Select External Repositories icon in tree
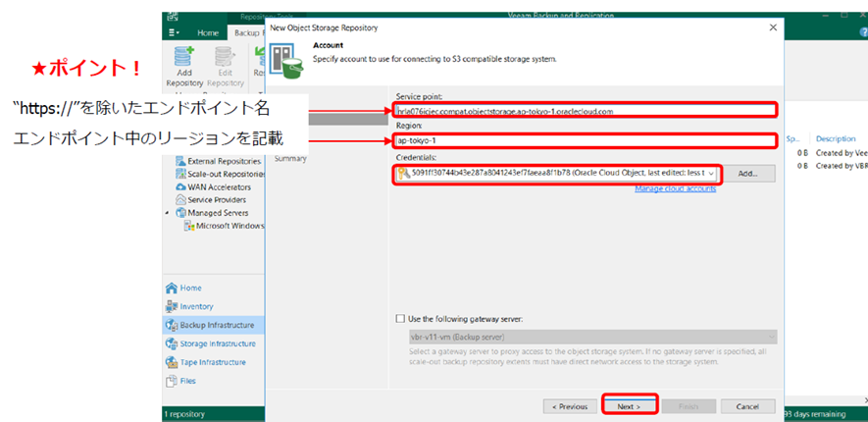Screen dimensions: 868x422 pos(180,161)
